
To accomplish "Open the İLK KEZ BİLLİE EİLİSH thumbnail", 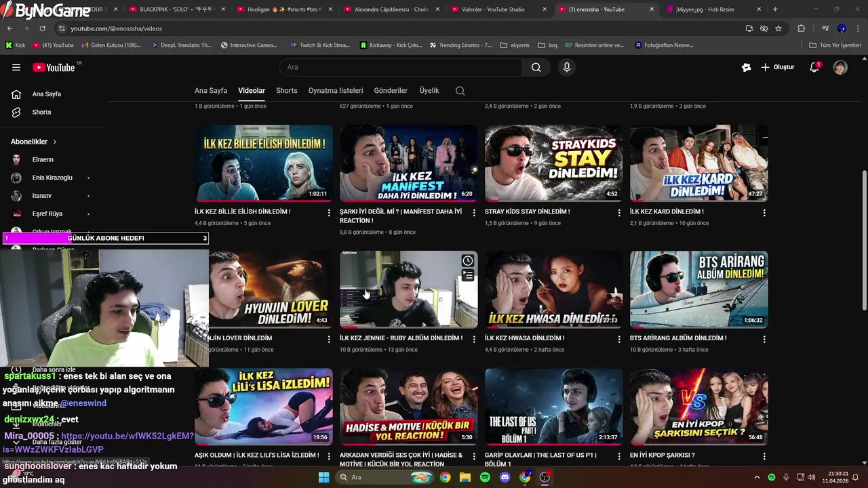I will (x=264, y=163).
